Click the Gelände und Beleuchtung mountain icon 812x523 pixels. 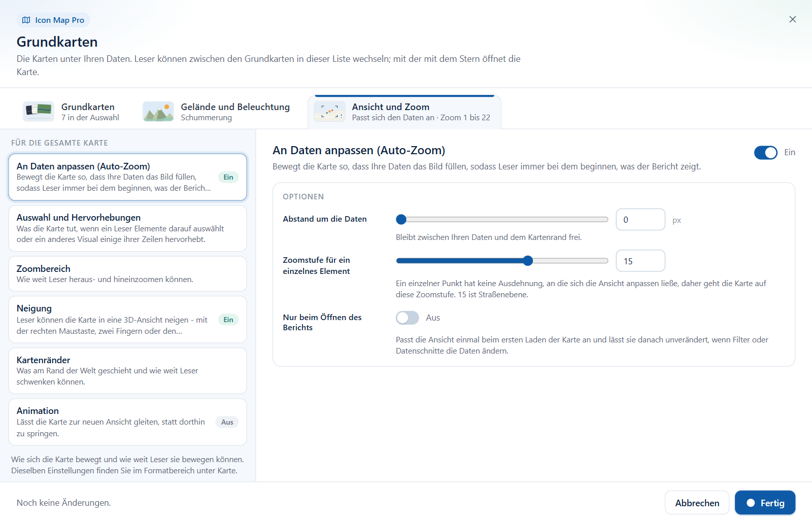(158, 111)
